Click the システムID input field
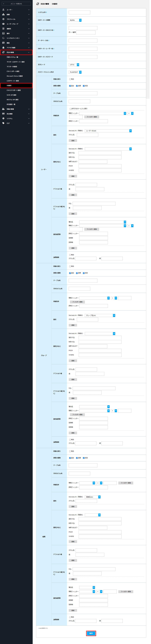The image size is (151, 644). (80, 13)
